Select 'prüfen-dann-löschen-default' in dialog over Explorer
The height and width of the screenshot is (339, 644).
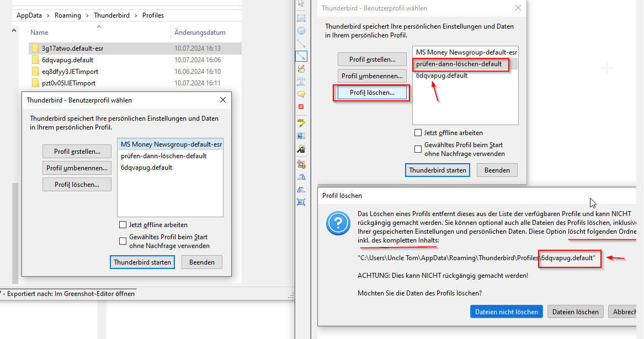pos(170,156)
